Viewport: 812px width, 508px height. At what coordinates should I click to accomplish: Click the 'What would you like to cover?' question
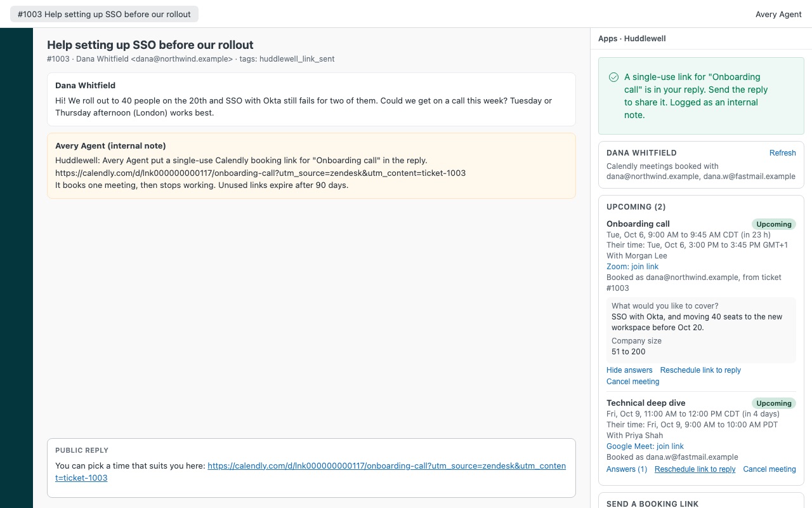pyautogui.click(x=665, y=306)
